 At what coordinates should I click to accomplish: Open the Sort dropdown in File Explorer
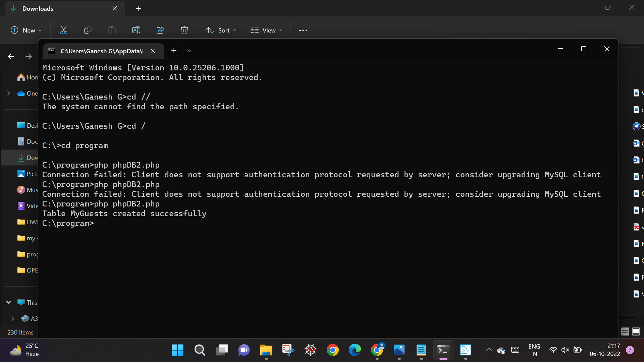pos(221,30)
